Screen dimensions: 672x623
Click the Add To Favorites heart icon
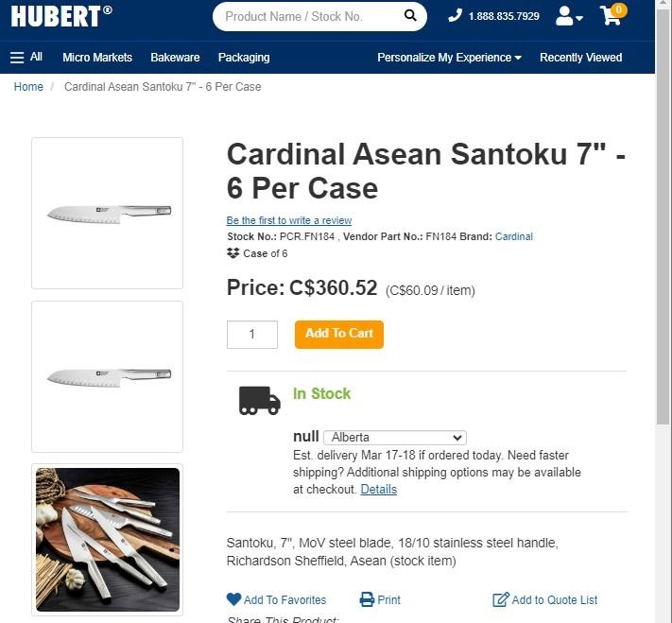coord(234,599)
